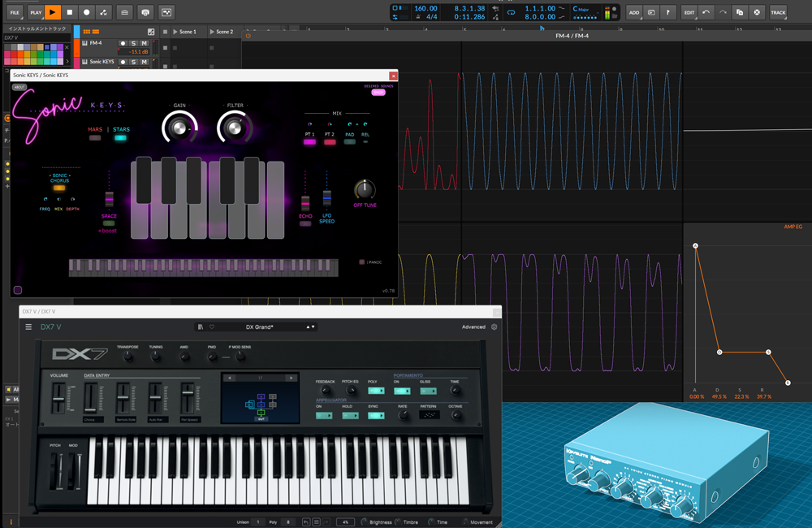
Task: Start playback with the orange Play button
Action: pos(52,12)
